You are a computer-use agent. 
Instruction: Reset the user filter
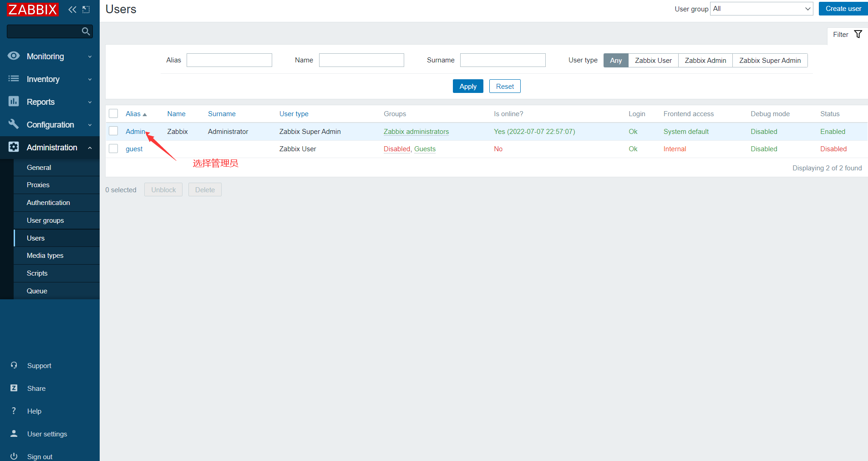click(505, 86)
